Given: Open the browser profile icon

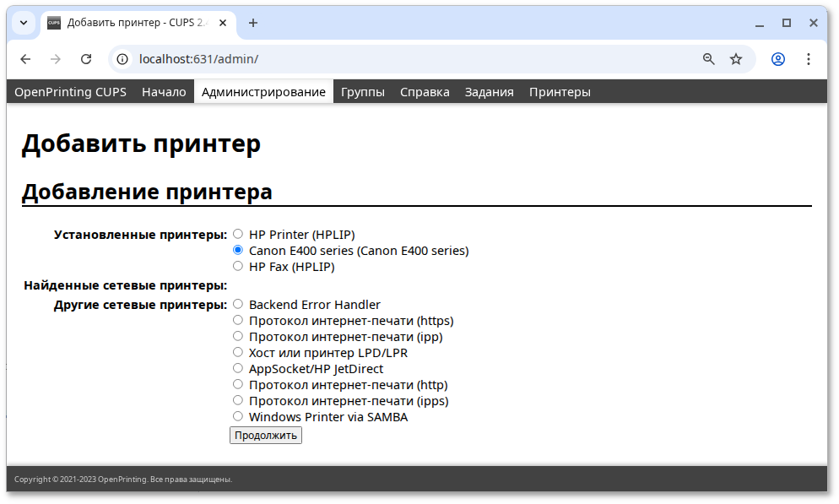Looking at the screenshot, I should coord(777,59).
